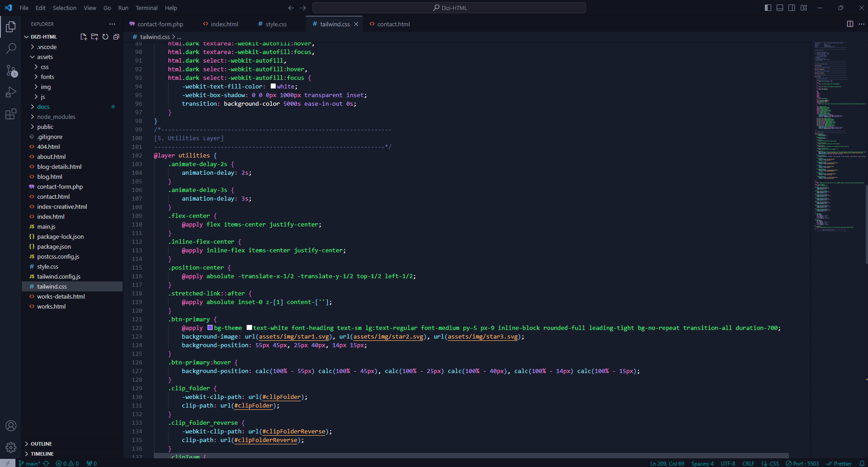Switch to contact-form.php tab
Image resolution: width=868 pixels, height=467 pixels.
pos(156,24)
